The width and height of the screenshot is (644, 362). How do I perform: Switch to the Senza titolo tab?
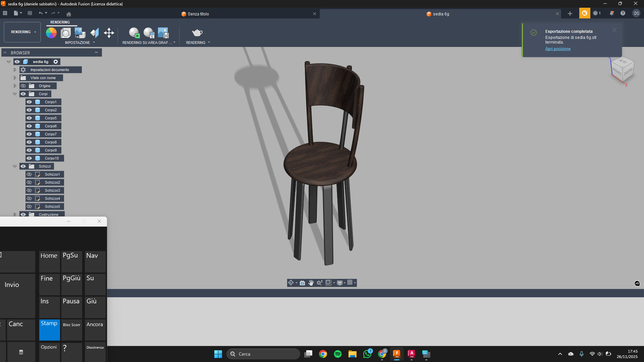(x=198, y=14)
